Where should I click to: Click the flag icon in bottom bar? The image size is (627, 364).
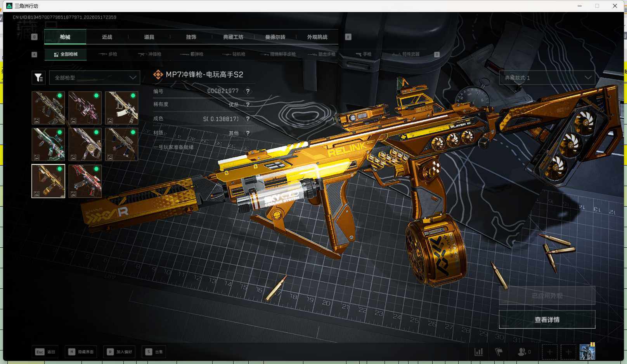point(499,352)
